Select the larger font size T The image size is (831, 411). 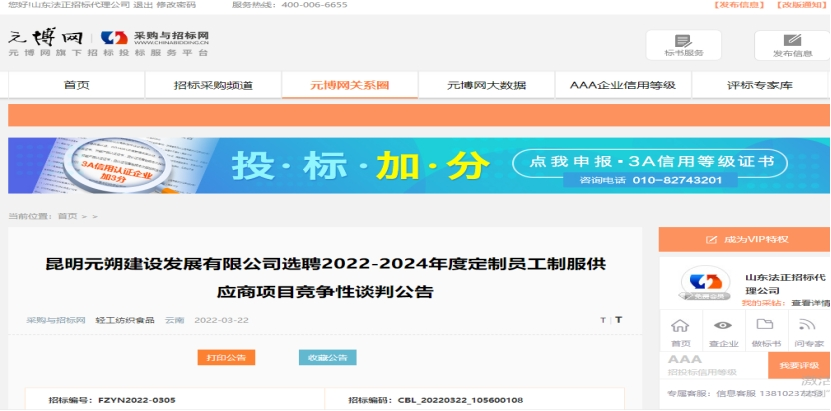(618, 320)
